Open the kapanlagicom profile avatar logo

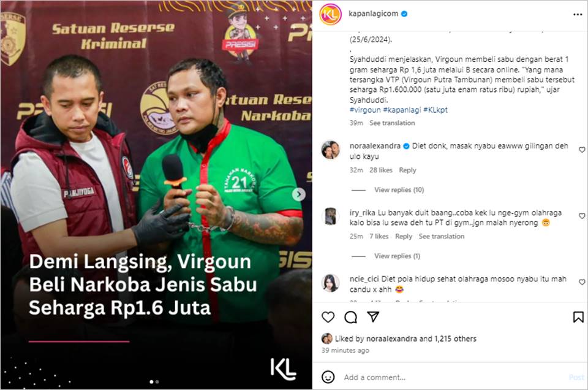click(x=330, y=14)
